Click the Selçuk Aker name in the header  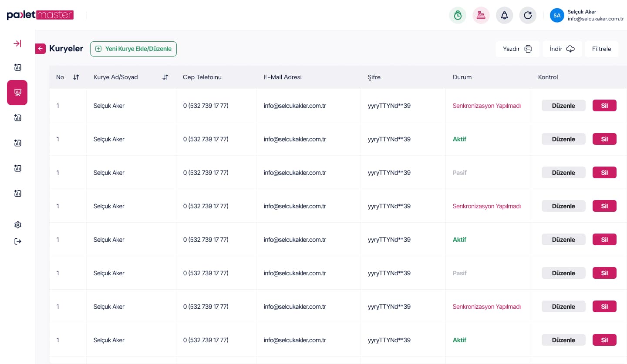click(582, 12)
